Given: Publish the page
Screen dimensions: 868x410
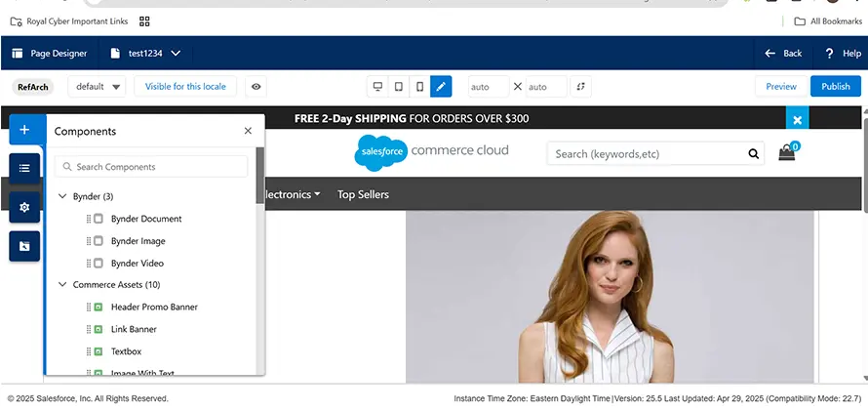Looking at the screenshot, I should point(836,87).
